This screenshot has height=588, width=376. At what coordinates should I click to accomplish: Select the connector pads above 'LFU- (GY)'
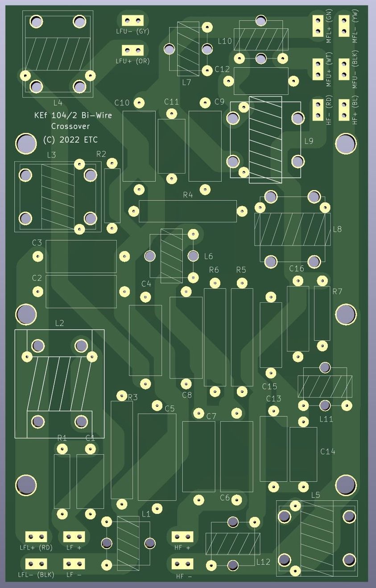tap(133, 20)
